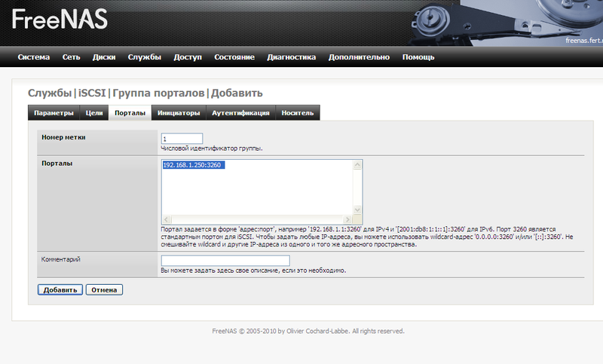Open the Дополнительно menu
Screen dimensions: 603x364
tap(359, 57)
